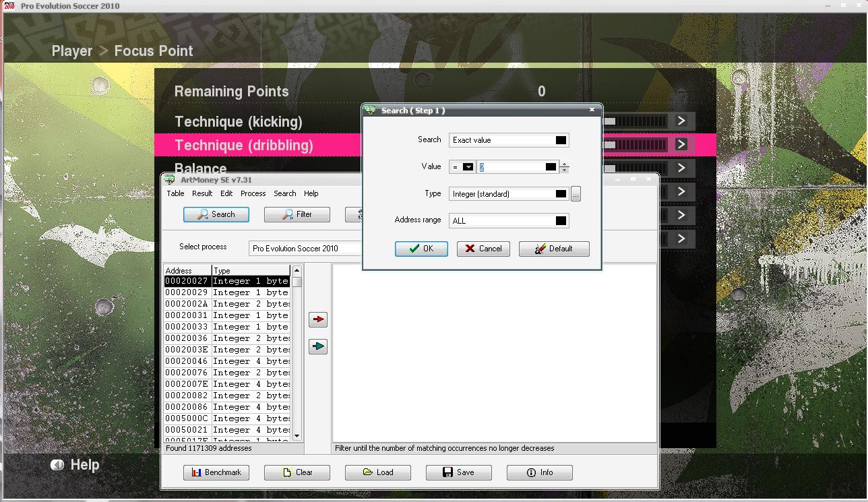Select address row 00020046
The image size is (868, 502).
coord(227,361)
